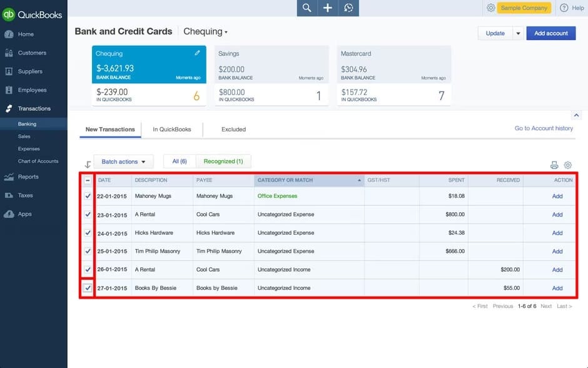The width and height of the screenshot is (588, 368).
Task: Click the gear settings icon in header
Action: click(x=490, y=8)
